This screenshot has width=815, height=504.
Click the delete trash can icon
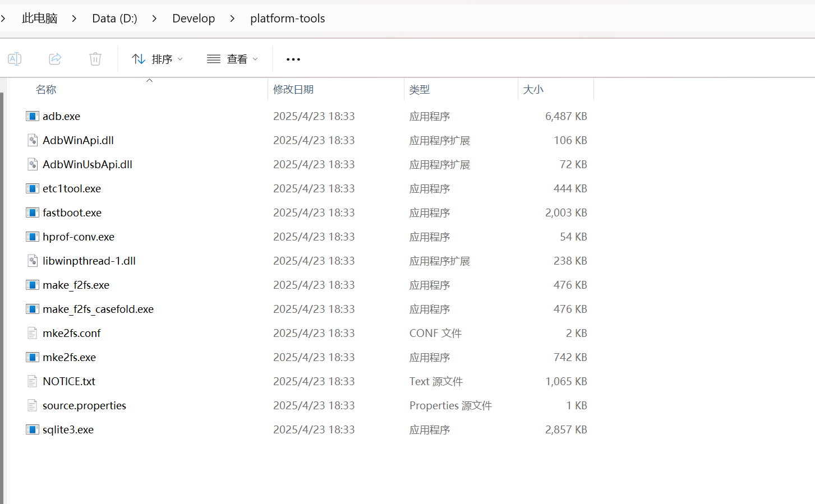coord(95,59)
